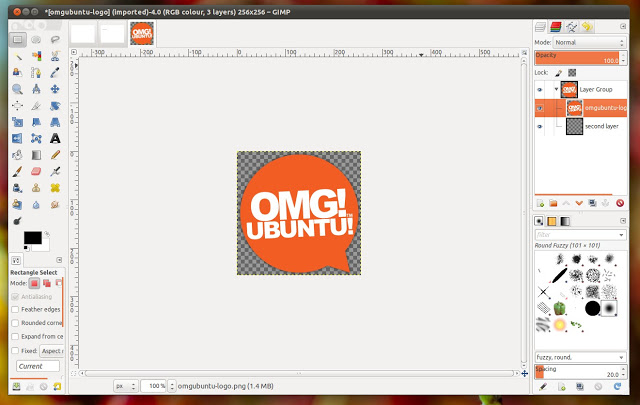Select the Select by Colour tool
The height and width of the screenshot is (405, 640).
(36, 56)
